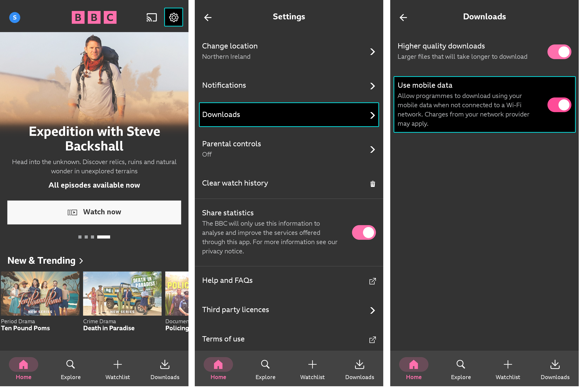Viewport: 585px width, 392px height.
Task: Open Help and FAQs external link icon
Action: point(372,281)
